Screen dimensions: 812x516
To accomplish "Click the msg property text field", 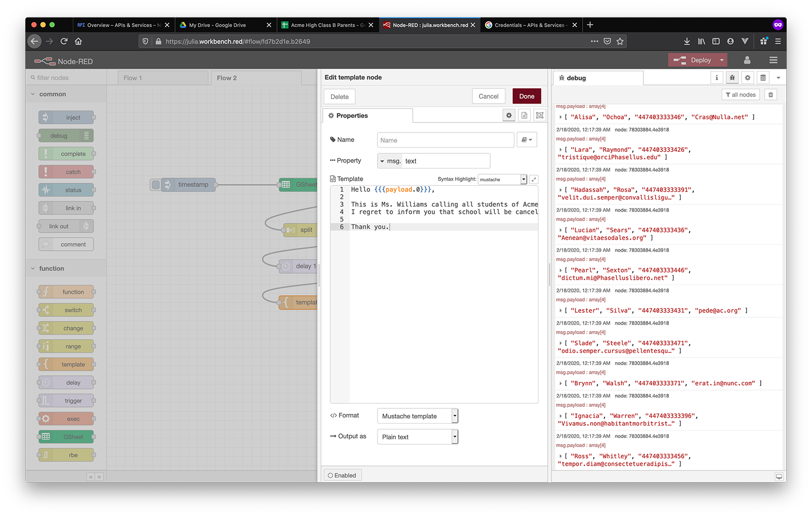I will (x=446, y=161).
